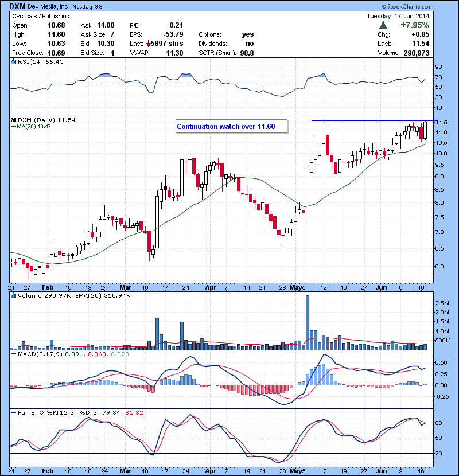Click the Open value 10.68
459x476 pixels.
click(x=56, y=25)
